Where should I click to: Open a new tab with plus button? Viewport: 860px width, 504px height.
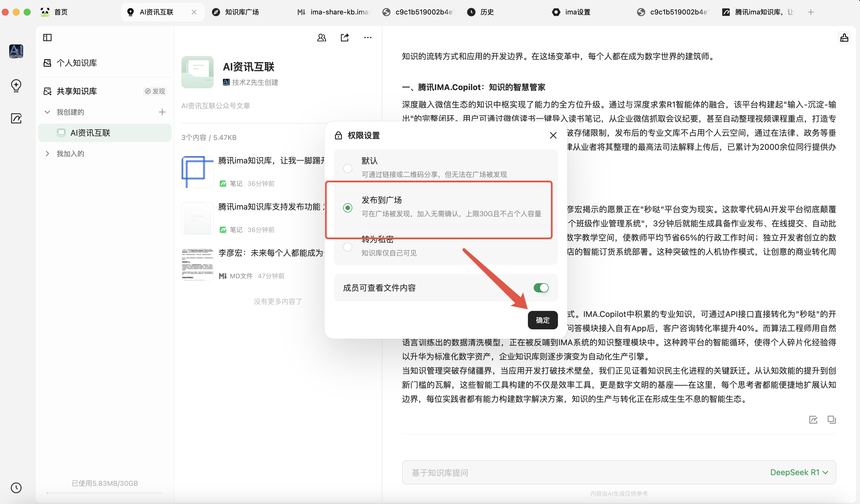811,12
